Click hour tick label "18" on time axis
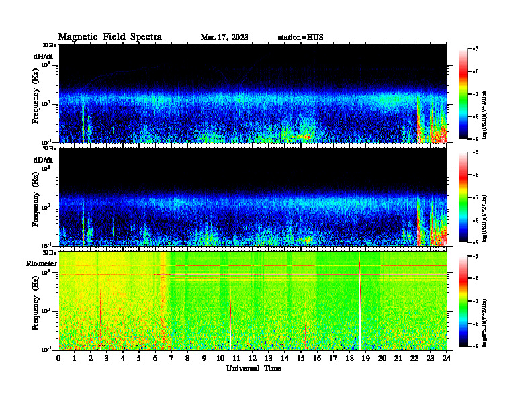Screen dimensions: 532x411 click(349, 358)
